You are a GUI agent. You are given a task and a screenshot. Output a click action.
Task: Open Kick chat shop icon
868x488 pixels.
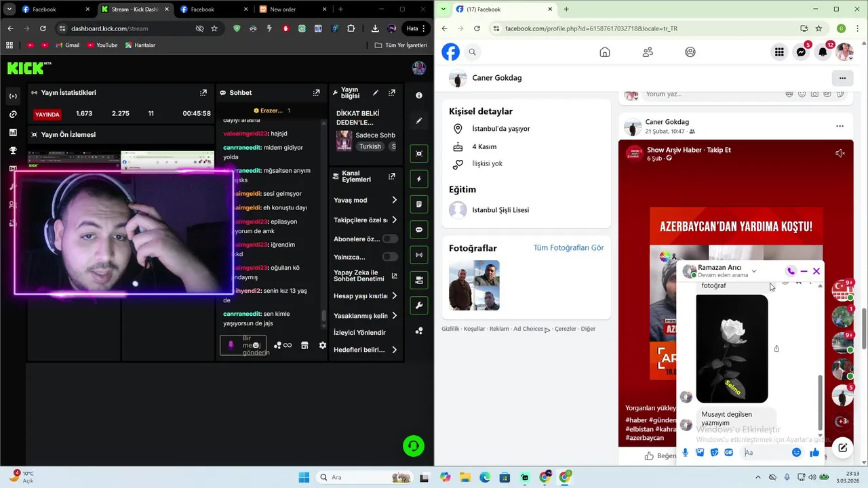tap(304, 346)
